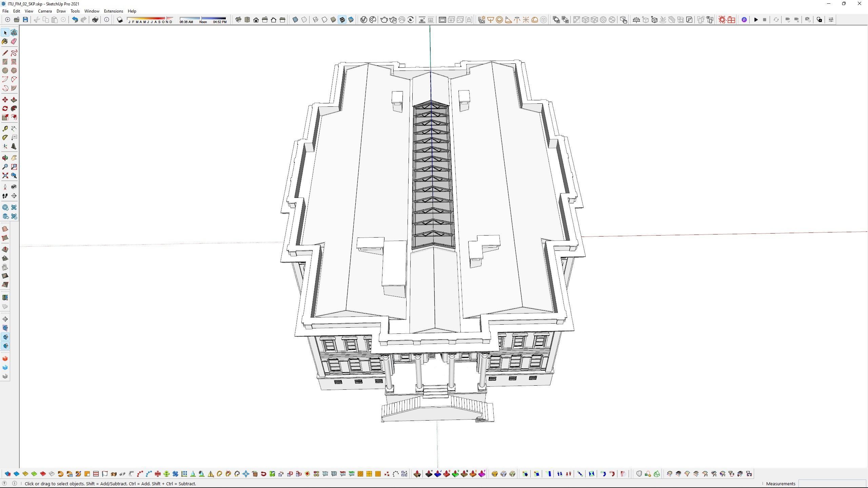Select the Look Around eye tool

pyautogui.click(x=14, y=187)
